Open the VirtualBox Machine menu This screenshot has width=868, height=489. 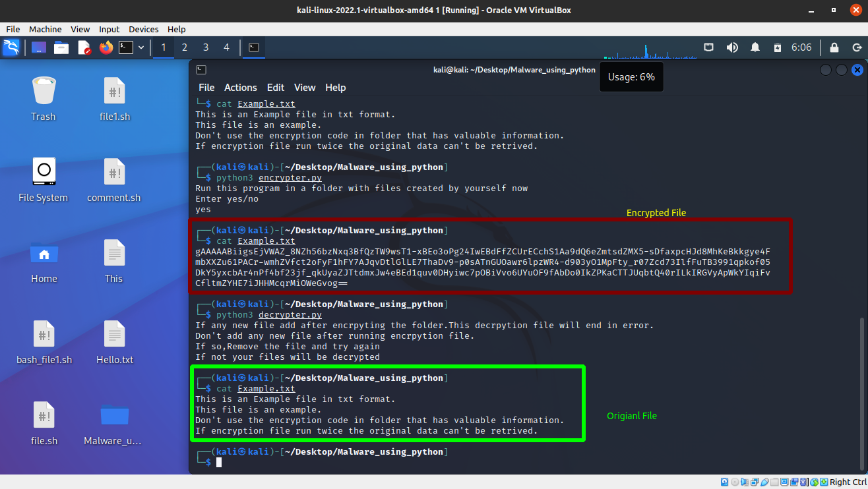[46, 29]
